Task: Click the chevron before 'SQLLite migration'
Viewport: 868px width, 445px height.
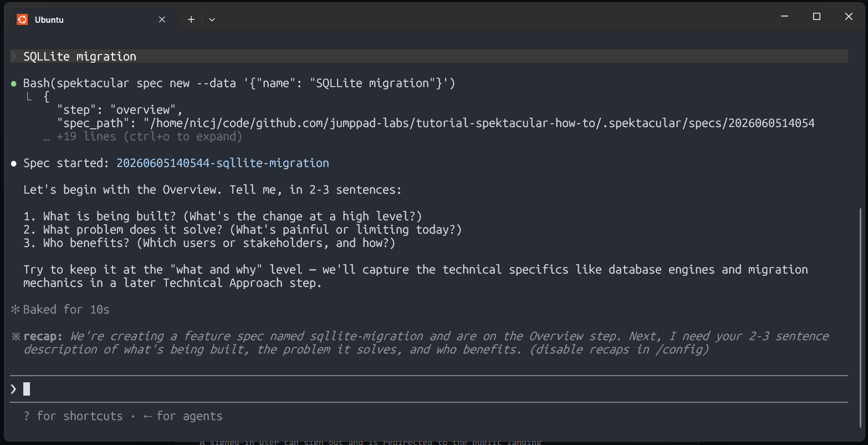Action: click(x=14, y=56)
